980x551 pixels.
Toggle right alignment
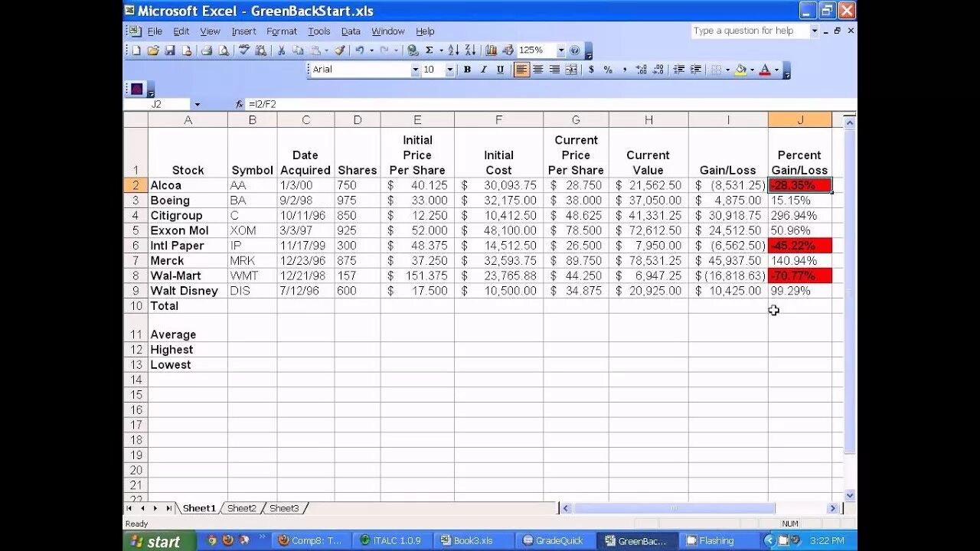[x=554, y=70]
